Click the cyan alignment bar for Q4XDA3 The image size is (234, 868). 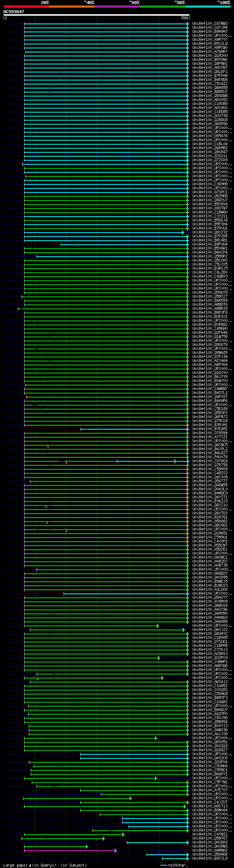tap(158, 842)
